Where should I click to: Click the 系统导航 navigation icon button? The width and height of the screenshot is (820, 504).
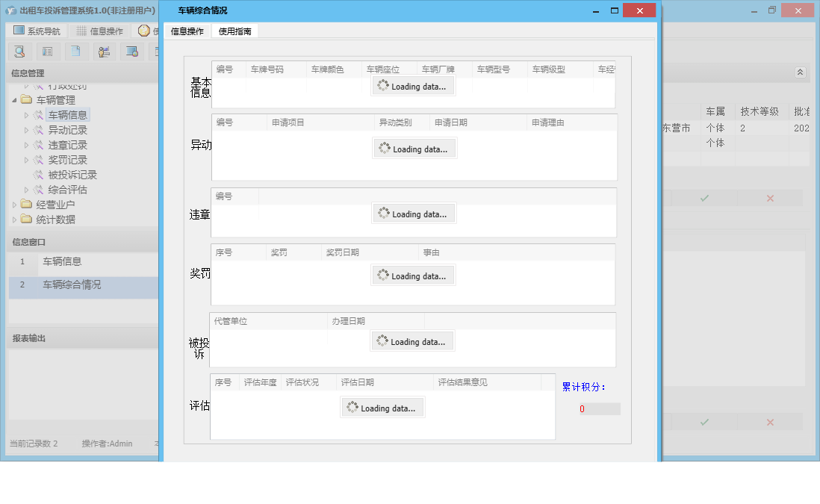click(x=18, y=31)
